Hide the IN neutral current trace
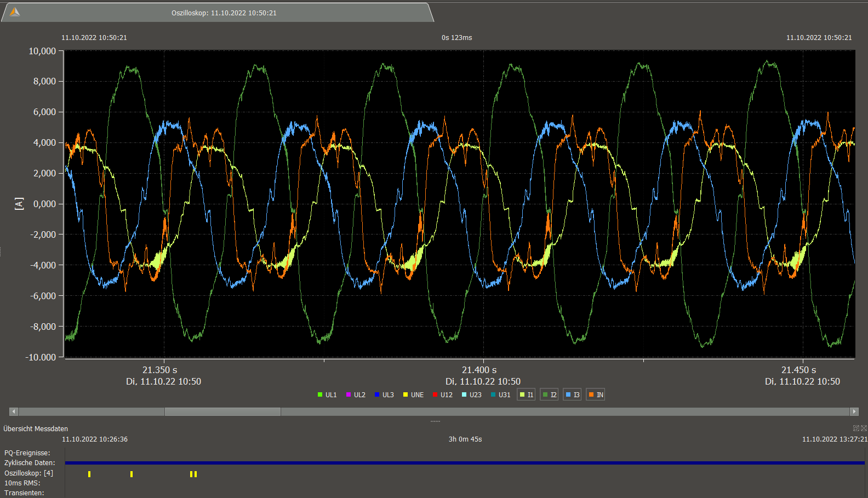 596,394
